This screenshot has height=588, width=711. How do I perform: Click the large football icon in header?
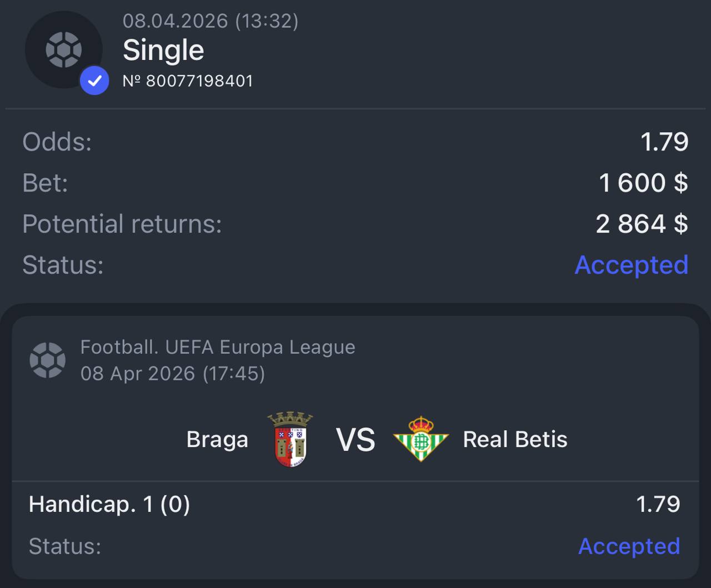pyautogui.click(x=64, y=49)
